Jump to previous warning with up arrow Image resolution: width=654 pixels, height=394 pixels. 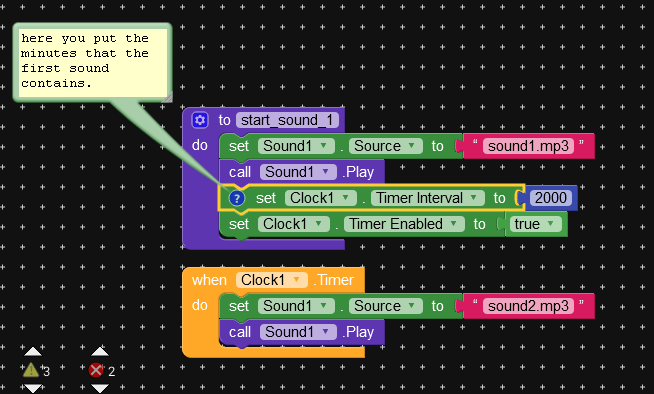[x=33, y=352]
